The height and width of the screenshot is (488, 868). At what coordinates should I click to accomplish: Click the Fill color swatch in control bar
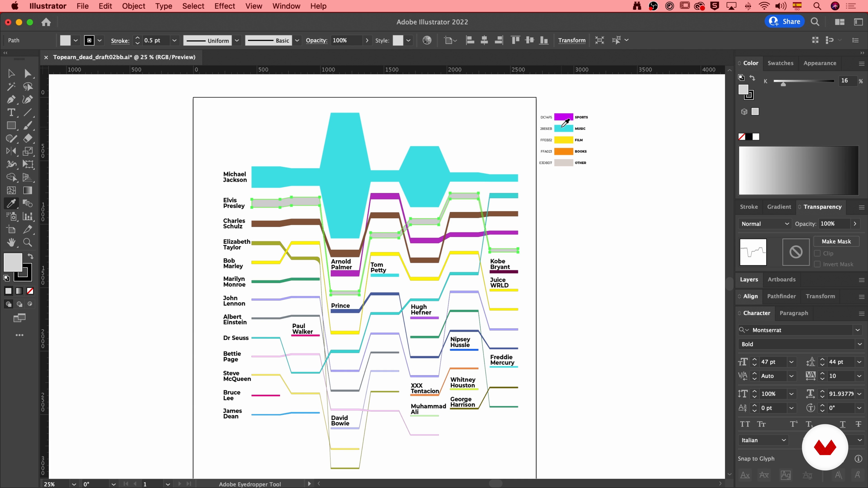click(x=65, y=40)
